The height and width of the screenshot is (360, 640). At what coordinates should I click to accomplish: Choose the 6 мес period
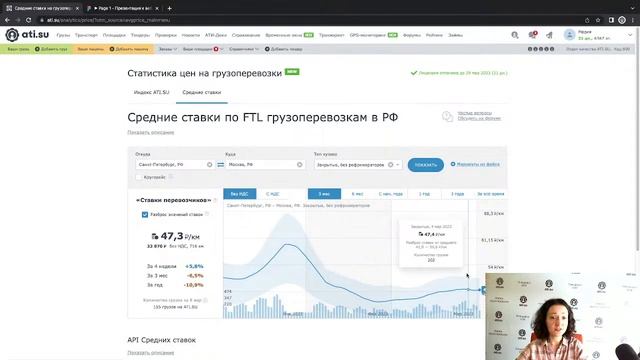point(358,194)
